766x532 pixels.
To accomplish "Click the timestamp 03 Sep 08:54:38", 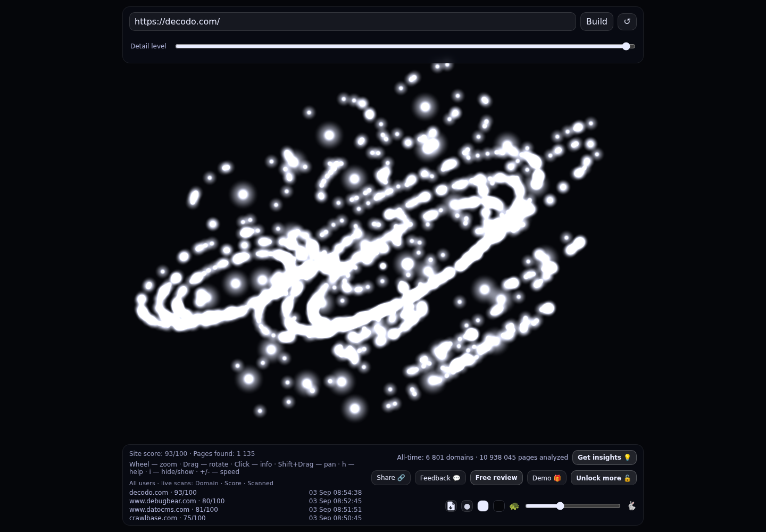I will tap(335, 493).
